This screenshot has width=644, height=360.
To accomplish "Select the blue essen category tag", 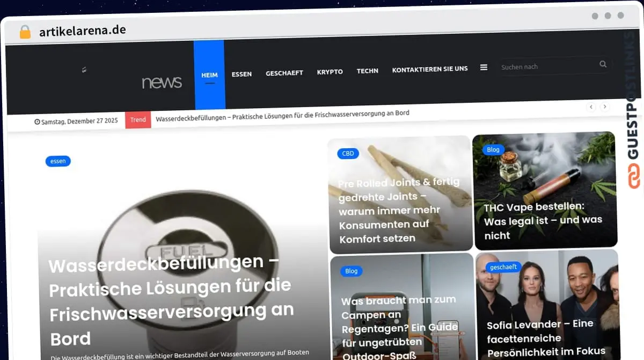I will point(58,161).
